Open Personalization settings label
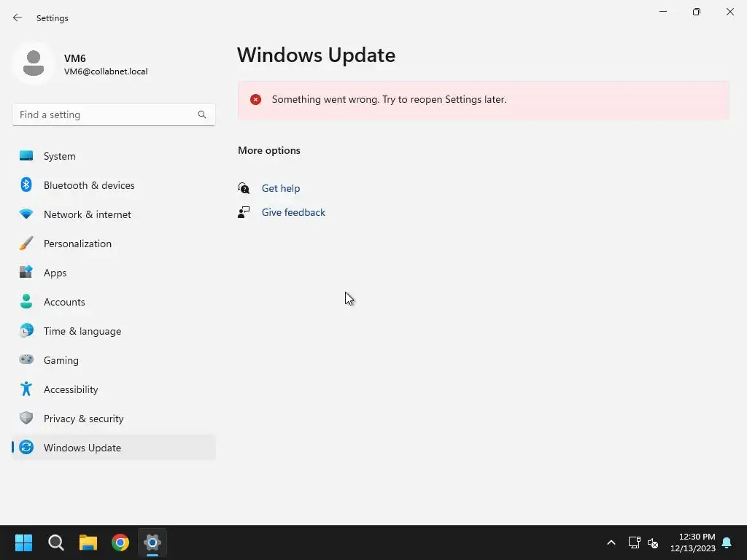 point(77,244)
